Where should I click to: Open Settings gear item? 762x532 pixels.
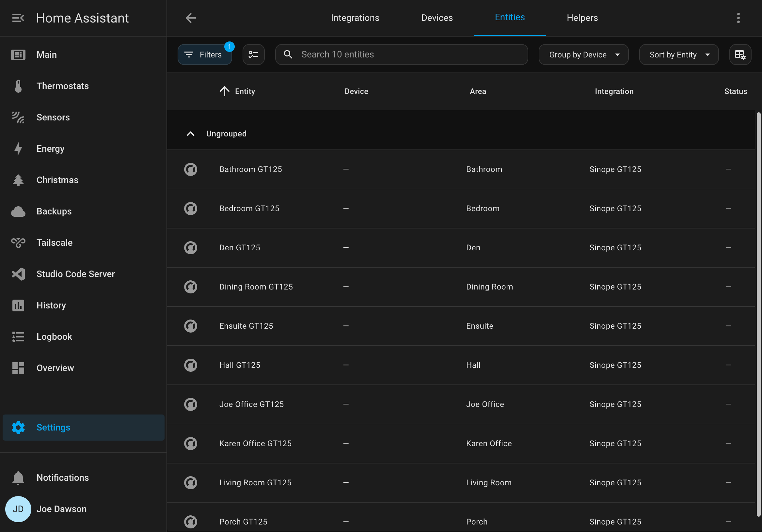(x=83, y=428)
